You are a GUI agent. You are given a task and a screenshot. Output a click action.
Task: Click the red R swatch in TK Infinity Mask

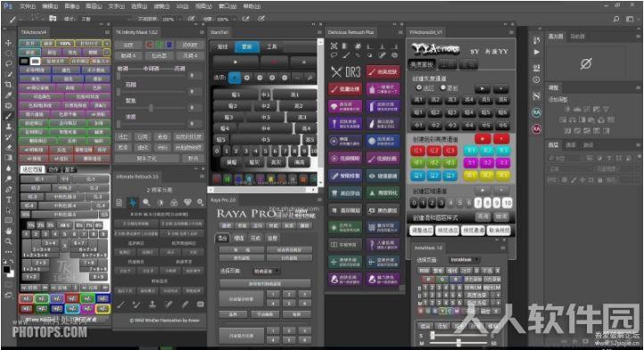point(150,45)
